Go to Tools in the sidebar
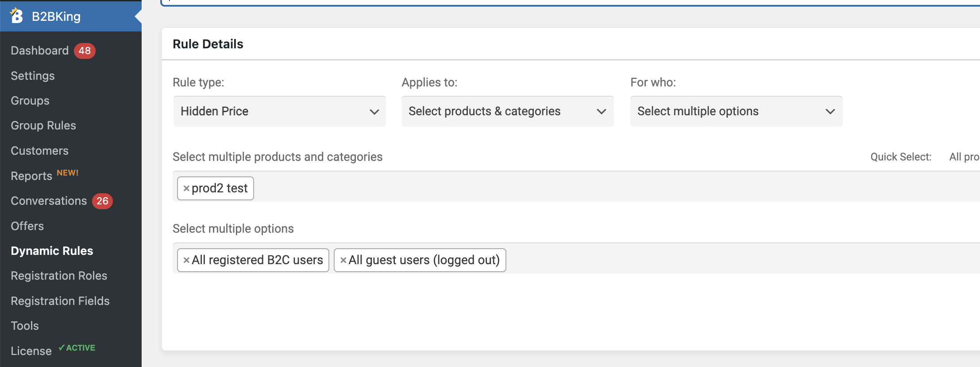 coord(25,326)
